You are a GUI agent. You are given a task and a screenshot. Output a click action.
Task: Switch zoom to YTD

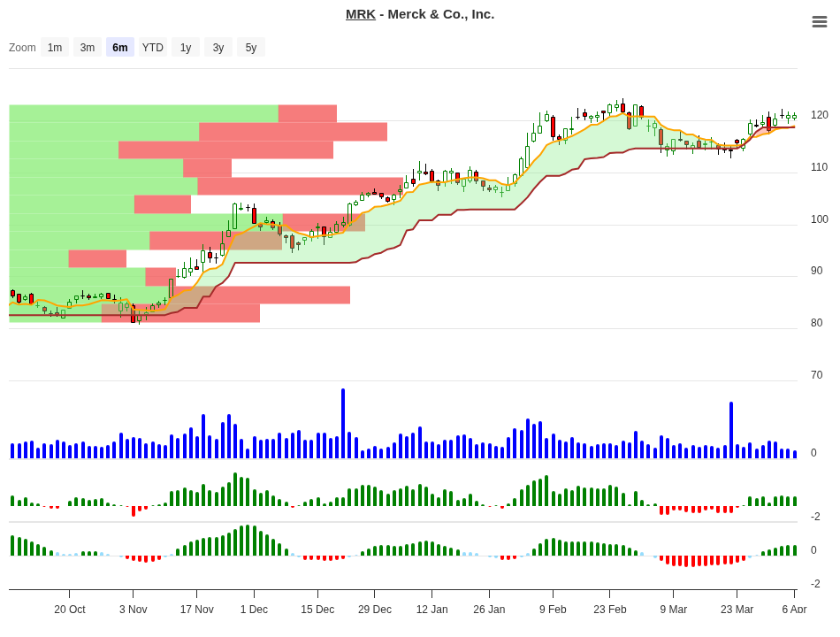pos(153,47)
